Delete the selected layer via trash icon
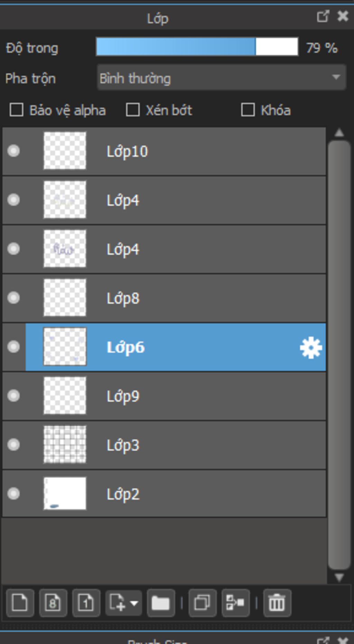Image resolution: width=354 pixels, height=644 pixels. [x=277, y=603]
